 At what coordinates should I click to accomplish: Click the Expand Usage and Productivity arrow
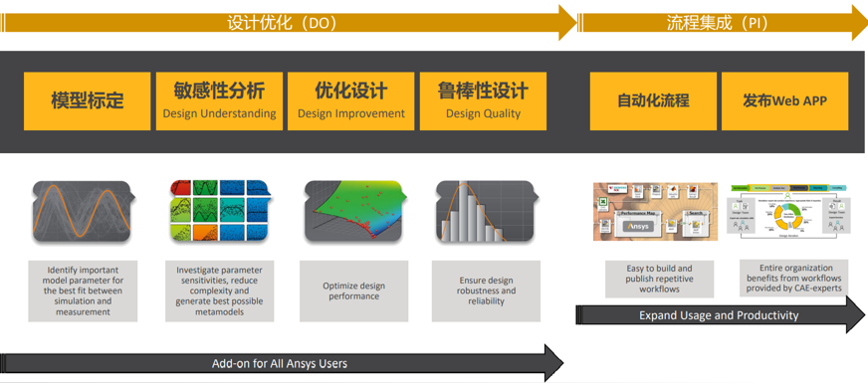(720, 314)
